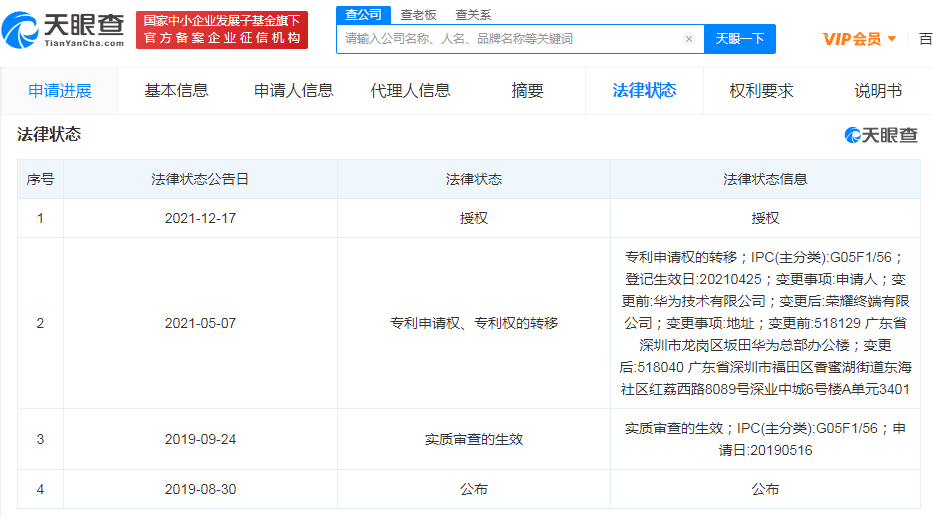Open the 申请人信息 tab
The image size is (933, 518).
coord(293,91)
